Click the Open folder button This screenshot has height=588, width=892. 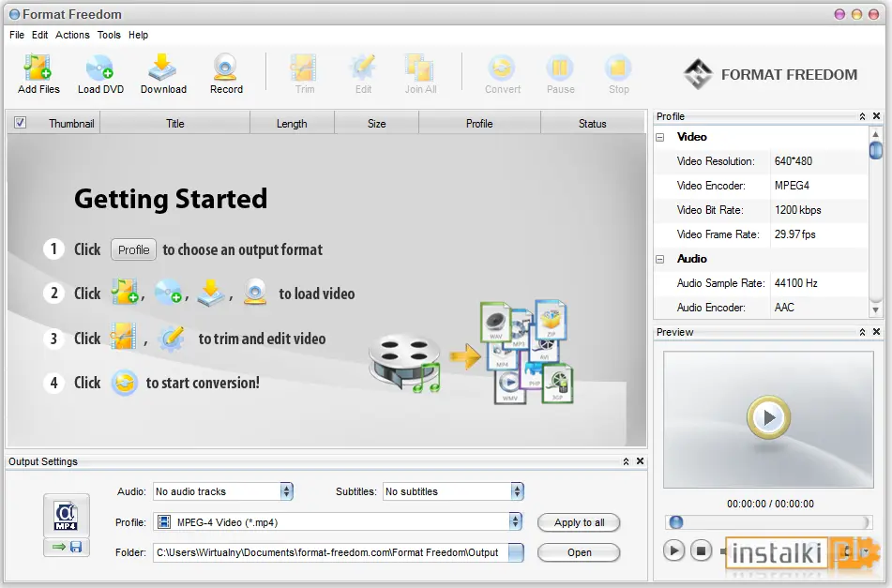[x=579, y=552]
